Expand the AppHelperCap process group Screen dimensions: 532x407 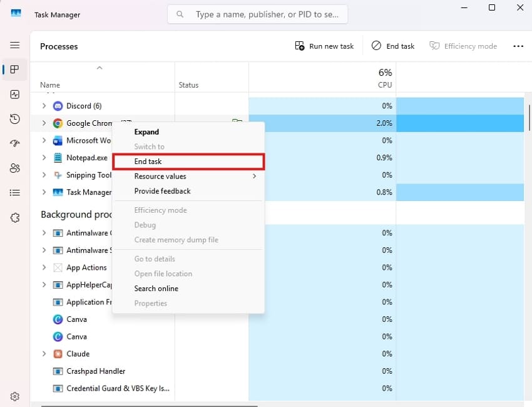(x=44, y=284)
